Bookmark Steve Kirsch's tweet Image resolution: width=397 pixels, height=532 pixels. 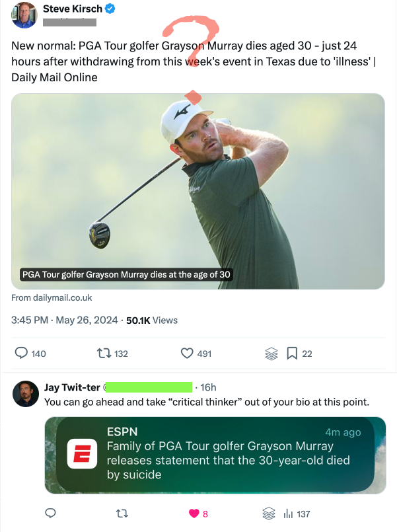point(291,354)
